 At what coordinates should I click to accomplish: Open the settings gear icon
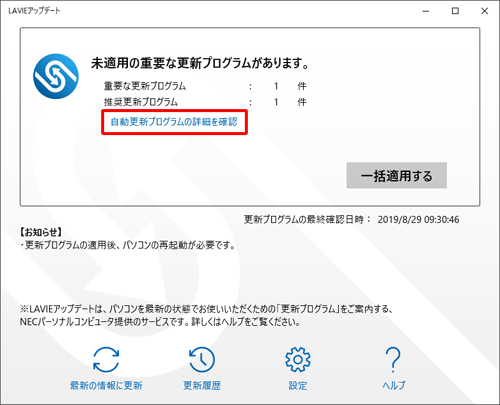298,360
